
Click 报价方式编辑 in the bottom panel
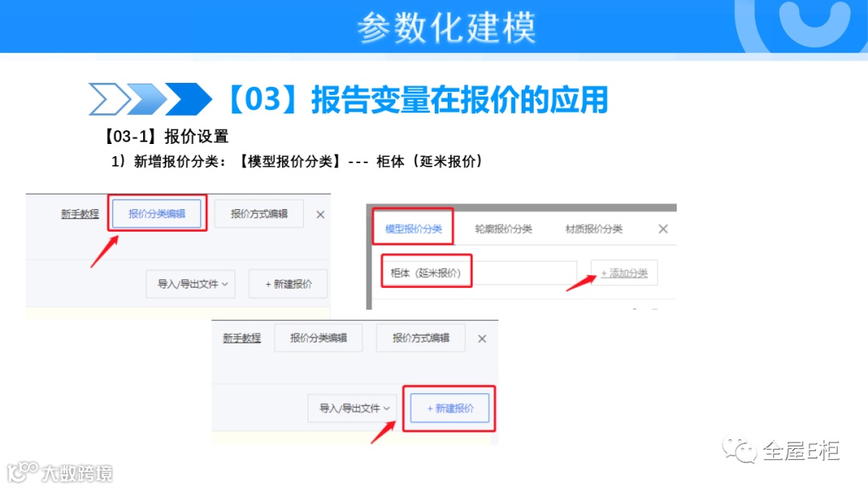[420, 338]
